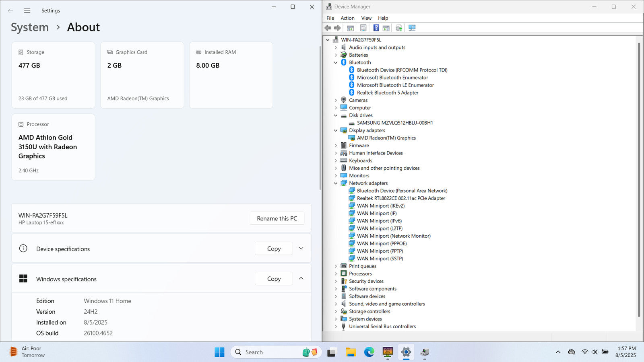Open File Explorer from the taskbar

click(x=351, y=352)
